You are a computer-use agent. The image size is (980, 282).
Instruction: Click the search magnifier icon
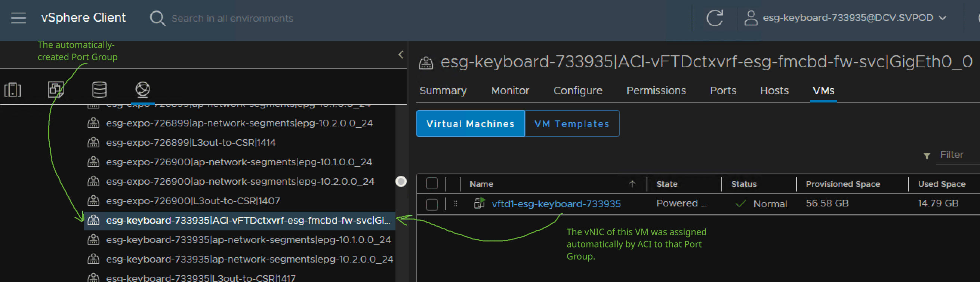tap(157, 18)
